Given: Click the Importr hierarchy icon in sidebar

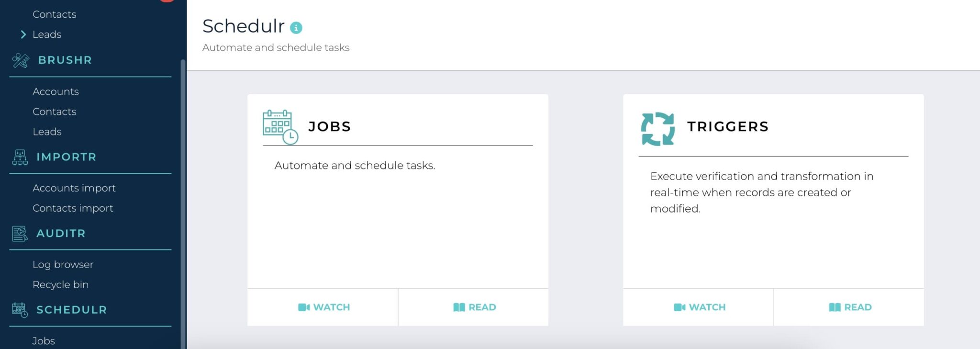Looking at the screenshot, I should (x=19, y=157).
